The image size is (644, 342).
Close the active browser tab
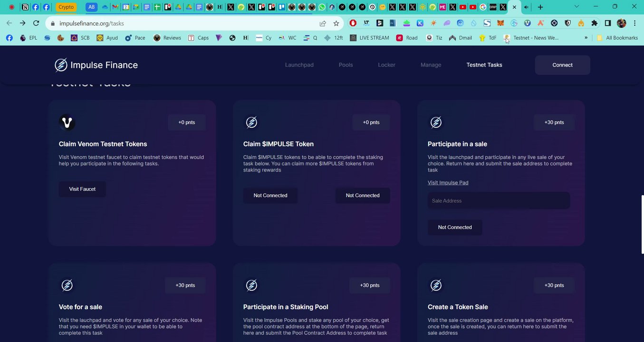[x=514, y=7]
